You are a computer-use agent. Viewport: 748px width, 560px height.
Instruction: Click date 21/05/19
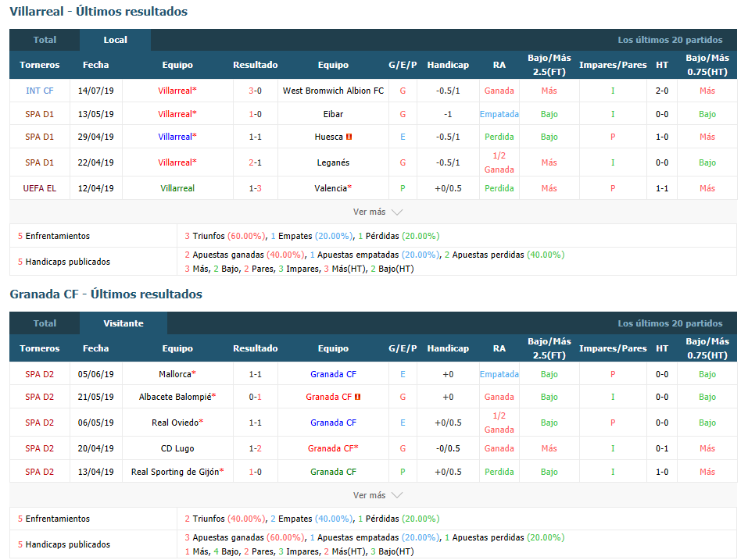coord(96,397)
